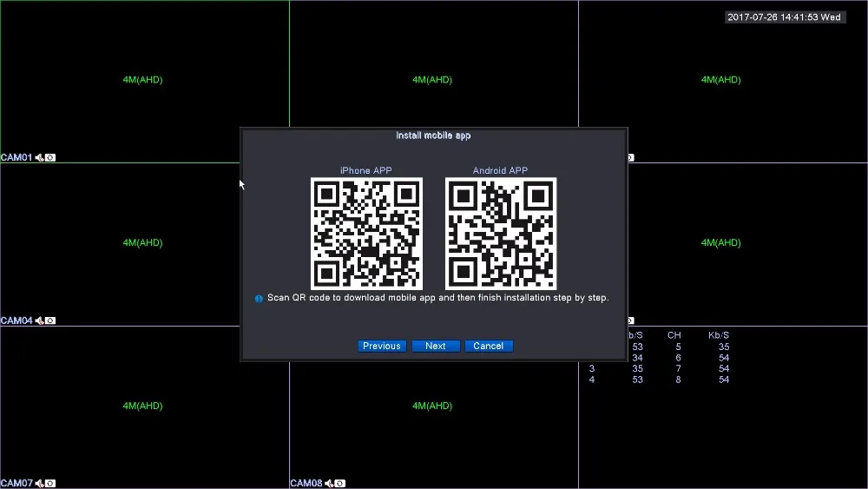868x489 pixels.
Task: Click the 'CH' bitrate table column header
Action: tap(674, 335)
